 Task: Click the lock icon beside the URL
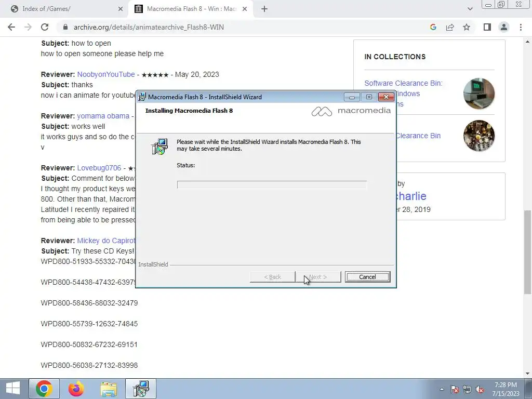(x=65, y=27)
